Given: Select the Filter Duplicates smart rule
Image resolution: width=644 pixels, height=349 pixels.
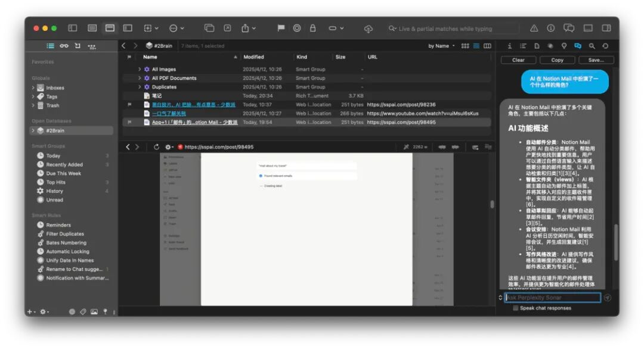Looking at the screenshot, I should (x=65, y=234).
